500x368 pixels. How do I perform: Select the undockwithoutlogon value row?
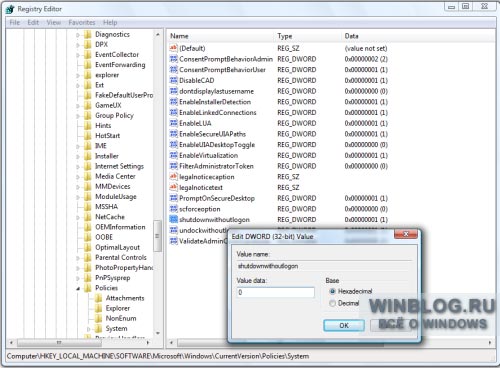point(199,230)
